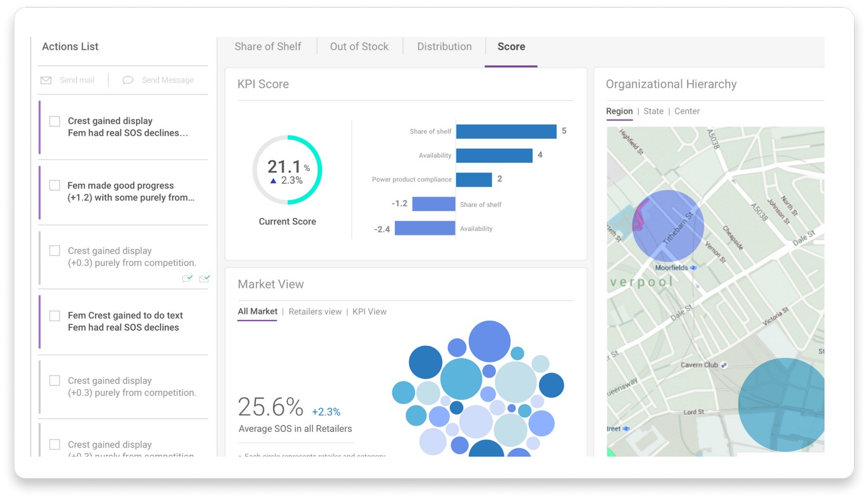
Task: Click the negative -2.4 Availability bar
Action: coord(425,228)
